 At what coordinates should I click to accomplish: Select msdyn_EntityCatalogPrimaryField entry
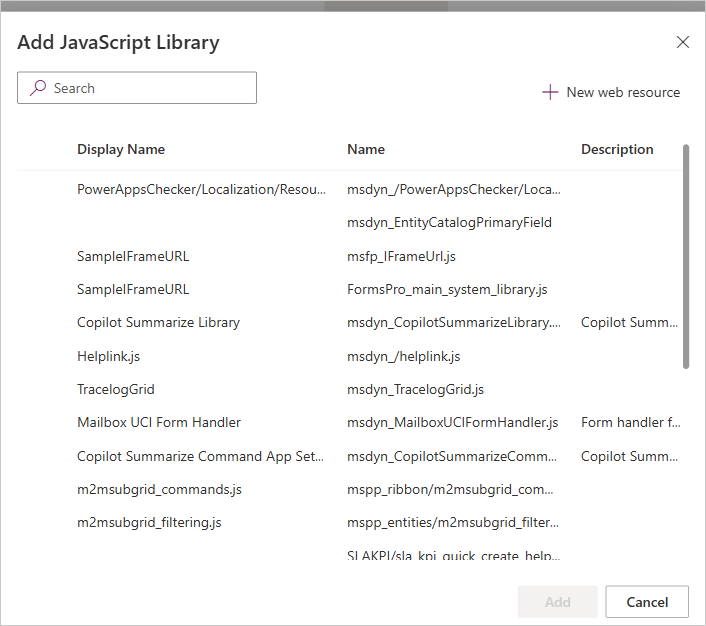(449, 222)
